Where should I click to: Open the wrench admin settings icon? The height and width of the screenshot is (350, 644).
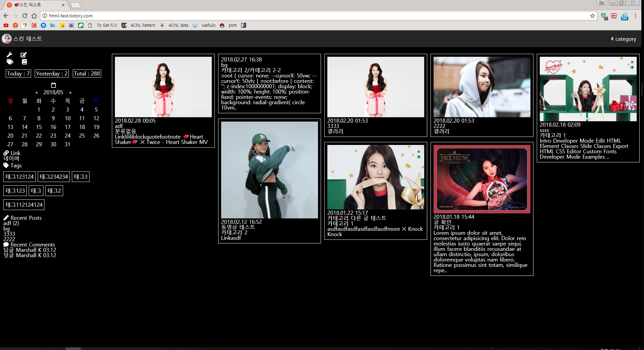[10, 55]
